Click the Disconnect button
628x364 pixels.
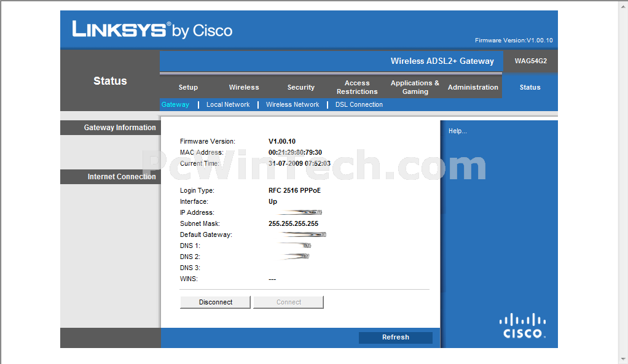(x=216, y=302)
